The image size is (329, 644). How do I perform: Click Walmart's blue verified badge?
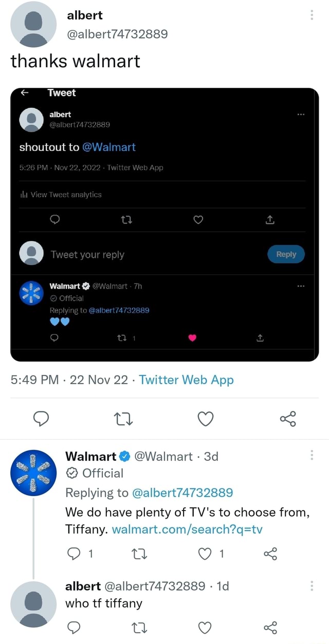(124, 456)
